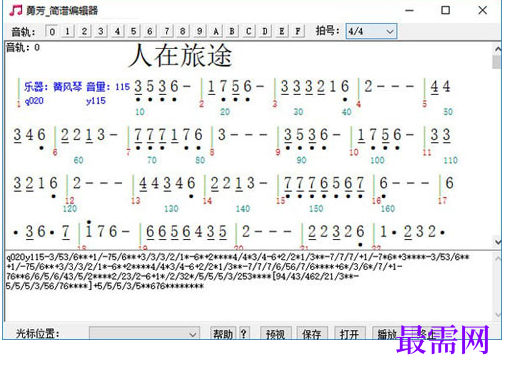Click the 帮助 help button

point(223,334)
